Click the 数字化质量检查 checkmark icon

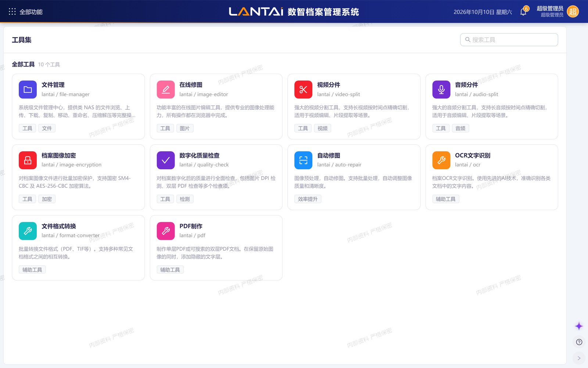coord(166,160)
